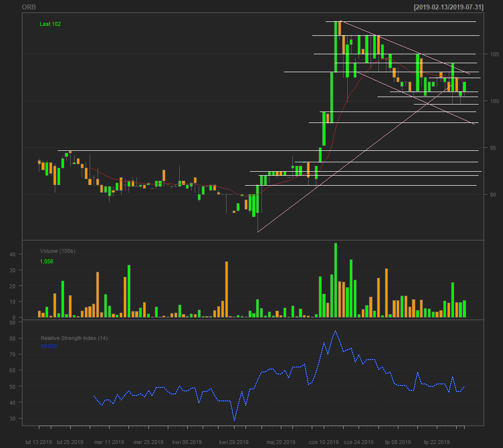Click the highest peak of the RSI line
503x448 pixels.
[x=336, y=331]
